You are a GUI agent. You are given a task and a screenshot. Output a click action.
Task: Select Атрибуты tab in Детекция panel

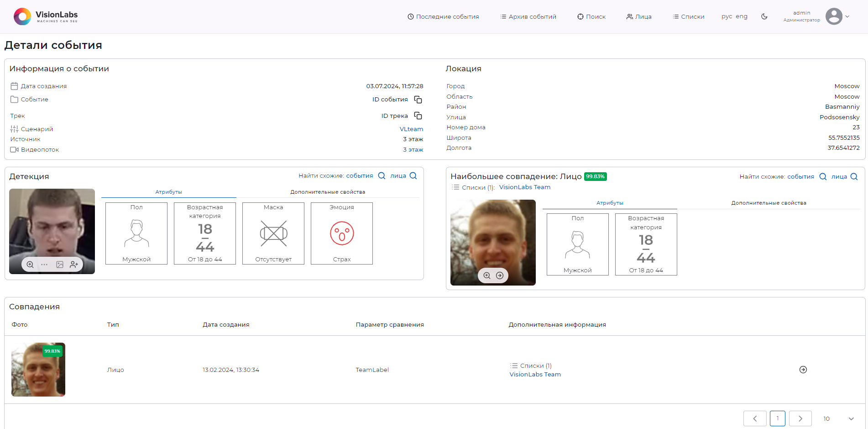tap(168, 192)
